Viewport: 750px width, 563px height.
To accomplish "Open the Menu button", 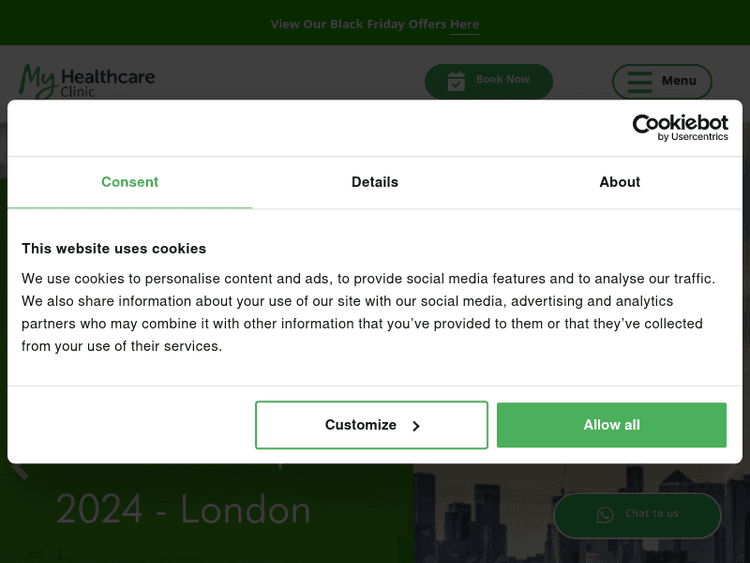I will click(x=662, y=81).
